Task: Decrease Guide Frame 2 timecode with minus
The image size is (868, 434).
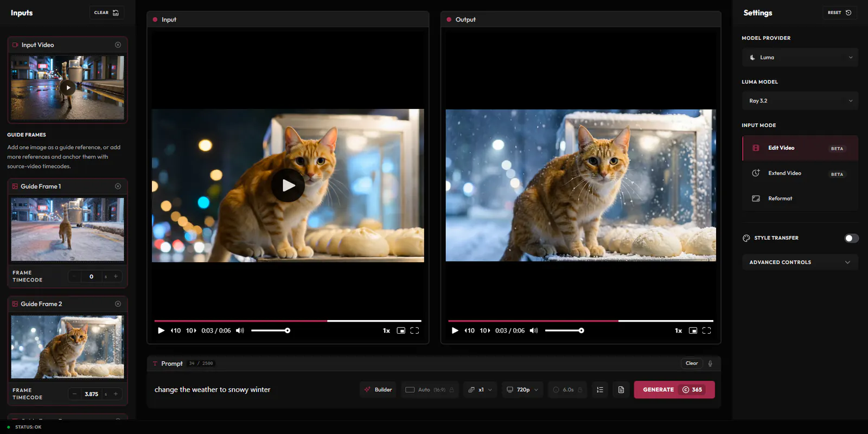Action: click(x=74, y=394)
